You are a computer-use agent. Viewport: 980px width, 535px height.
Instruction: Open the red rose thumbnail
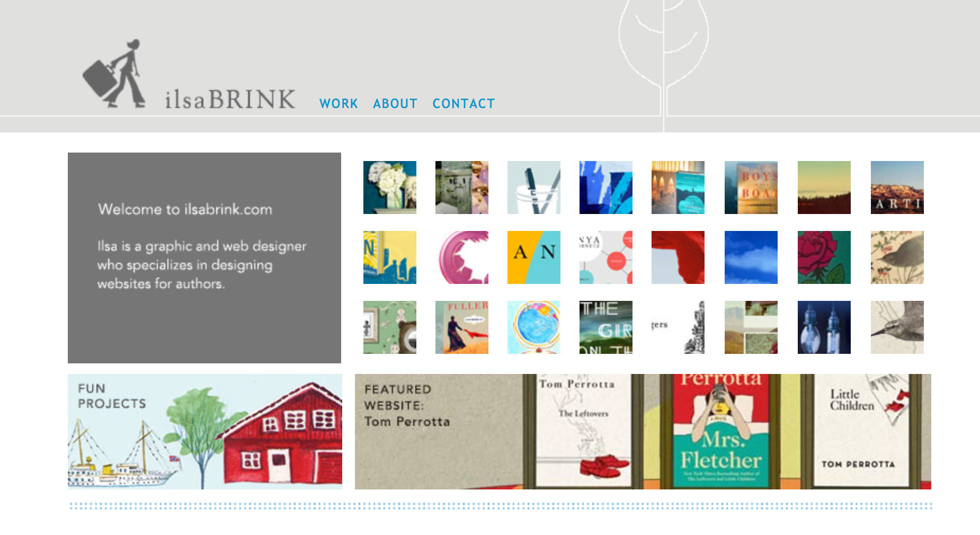click(x=824, y=257)
